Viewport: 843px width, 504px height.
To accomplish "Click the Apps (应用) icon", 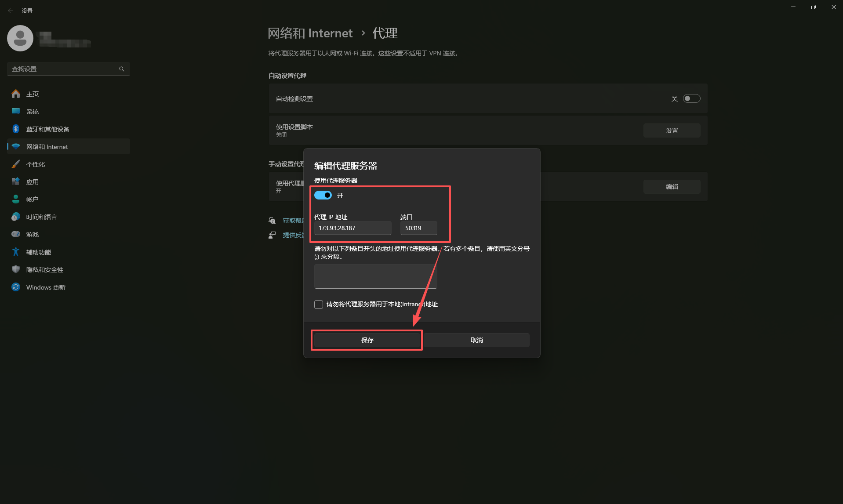I will [x=16, y=182].
